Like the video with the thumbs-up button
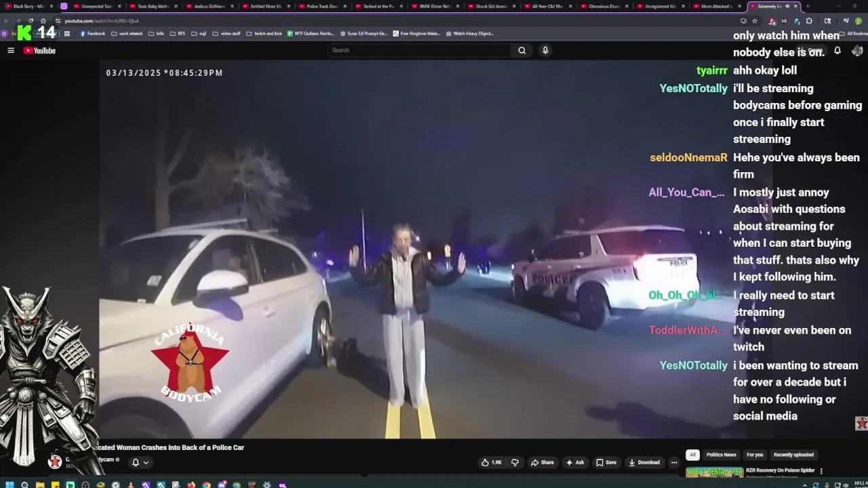 click(x=491, y=462)
